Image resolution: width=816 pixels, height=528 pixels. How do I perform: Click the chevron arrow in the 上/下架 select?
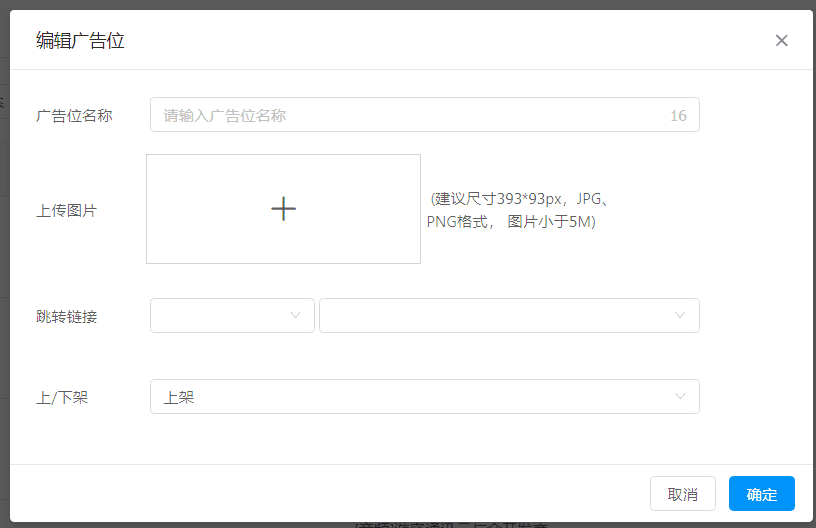click(x=680, y=397)
